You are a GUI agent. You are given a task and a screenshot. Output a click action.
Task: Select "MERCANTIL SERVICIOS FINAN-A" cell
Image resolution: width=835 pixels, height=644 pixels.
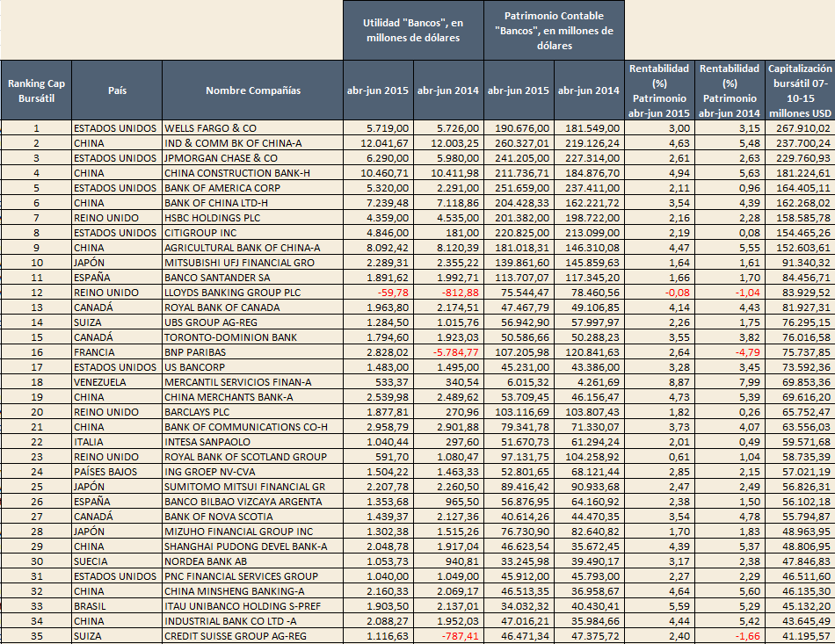(x=253, y=381)
